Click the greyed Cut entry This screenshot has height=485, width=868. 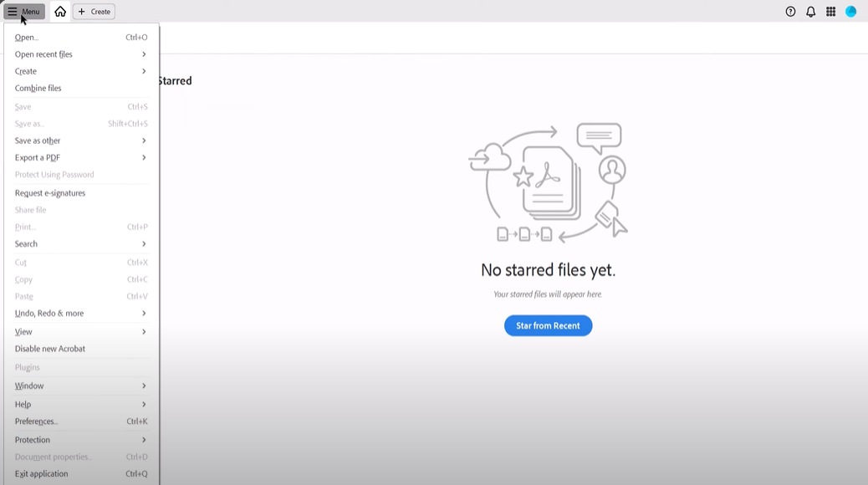coord(81,263)
